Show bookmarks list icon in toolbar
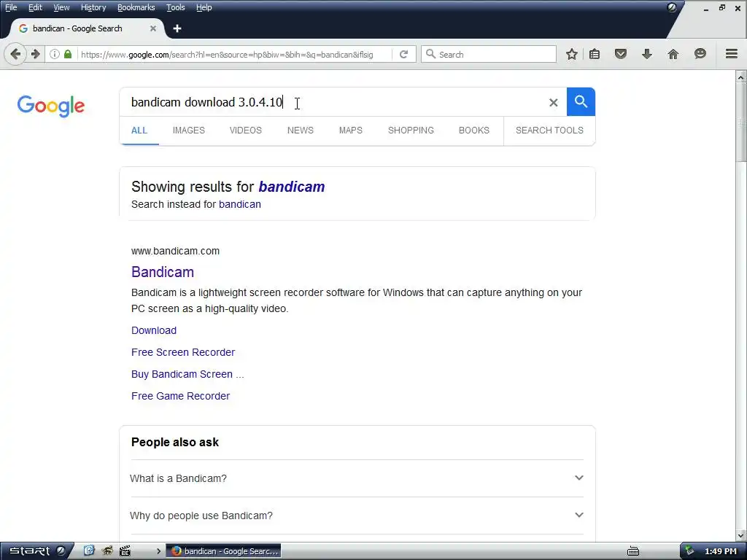 click(x=594, y=54)
